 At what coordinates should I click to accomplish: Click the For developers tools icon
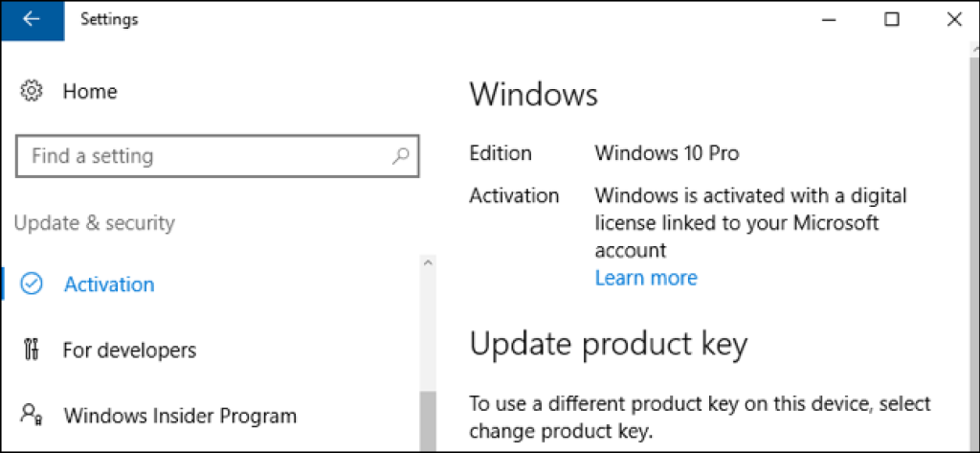[x=31, y=350]
